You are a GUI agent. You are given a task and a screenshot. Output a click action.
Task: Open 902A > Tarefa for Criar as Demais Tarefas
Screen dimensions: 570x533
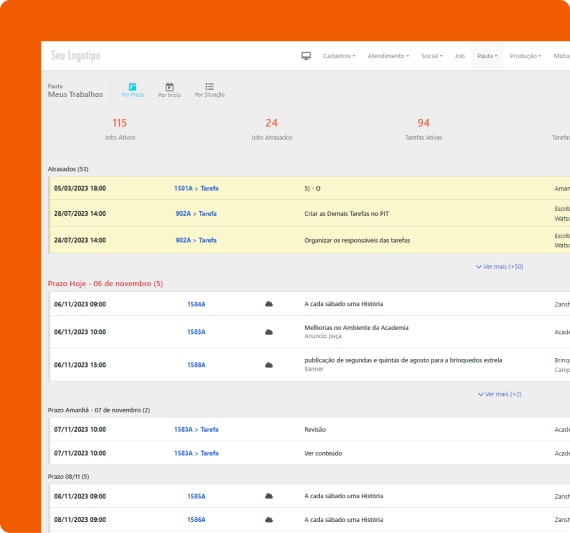196,213
